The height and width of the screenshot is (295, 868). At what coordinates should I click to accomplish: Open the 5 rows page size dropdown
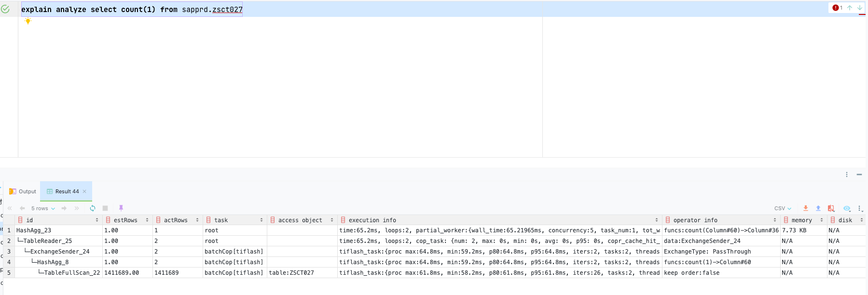click(43, 208)
